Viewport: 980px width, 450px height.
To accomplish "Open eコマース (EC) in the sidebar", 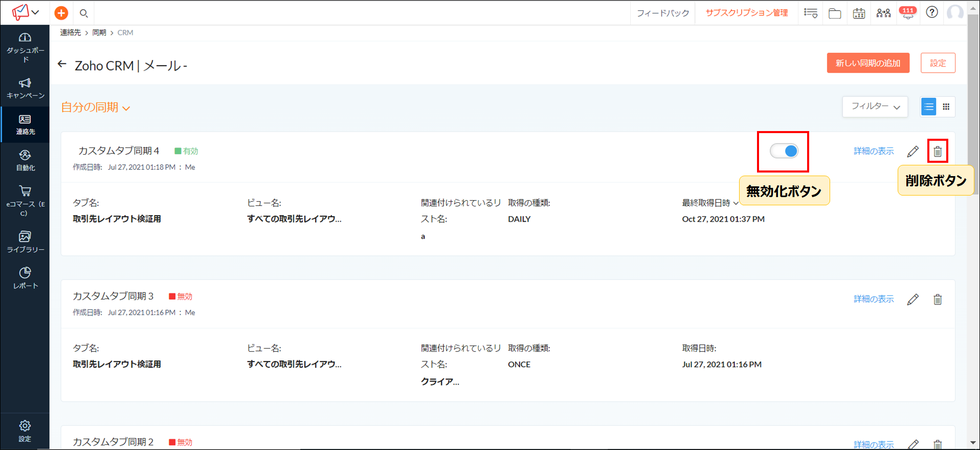I will (x=25, y=201).
